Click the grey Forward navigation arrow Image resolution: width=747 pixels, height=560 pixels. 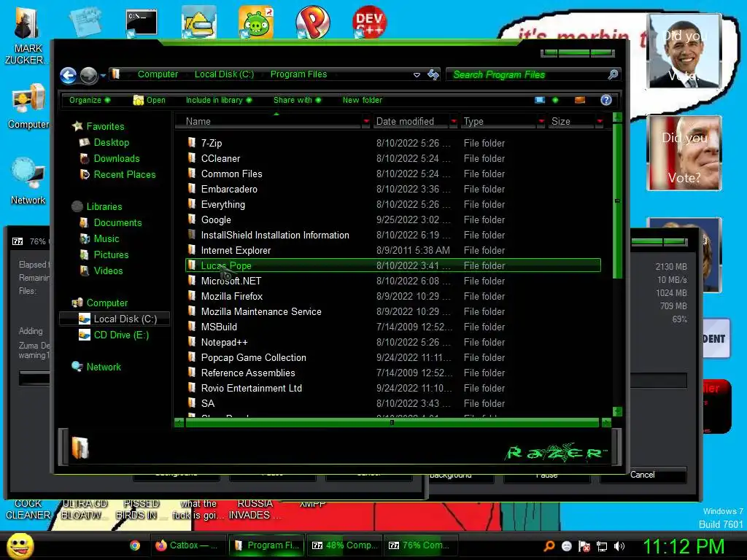click(88, 75)
